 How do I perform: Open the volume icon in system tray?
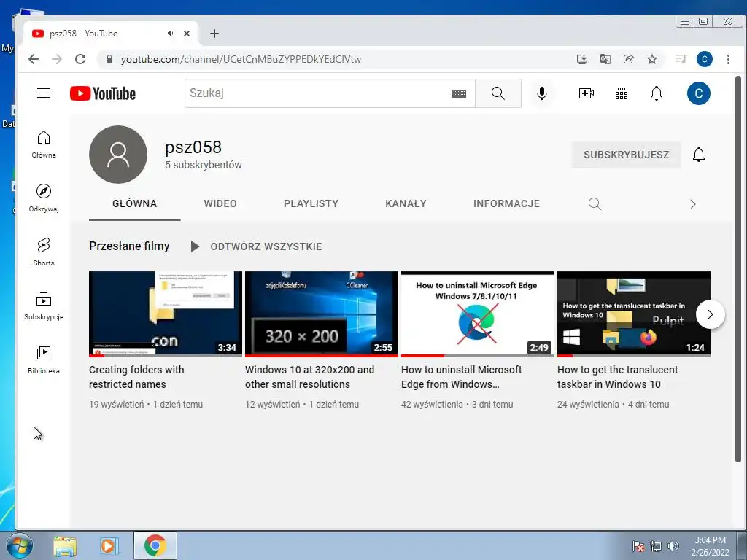tap(673, 546)
